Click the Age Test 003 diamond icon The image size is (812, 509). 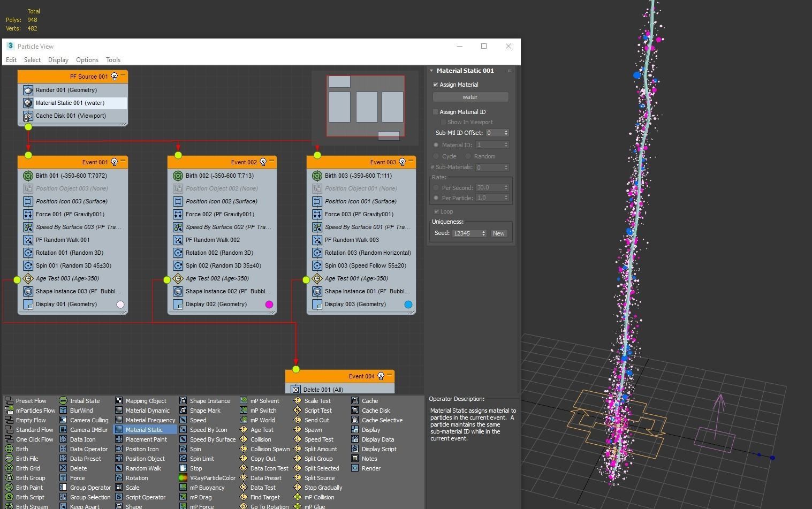pos(28,278)
